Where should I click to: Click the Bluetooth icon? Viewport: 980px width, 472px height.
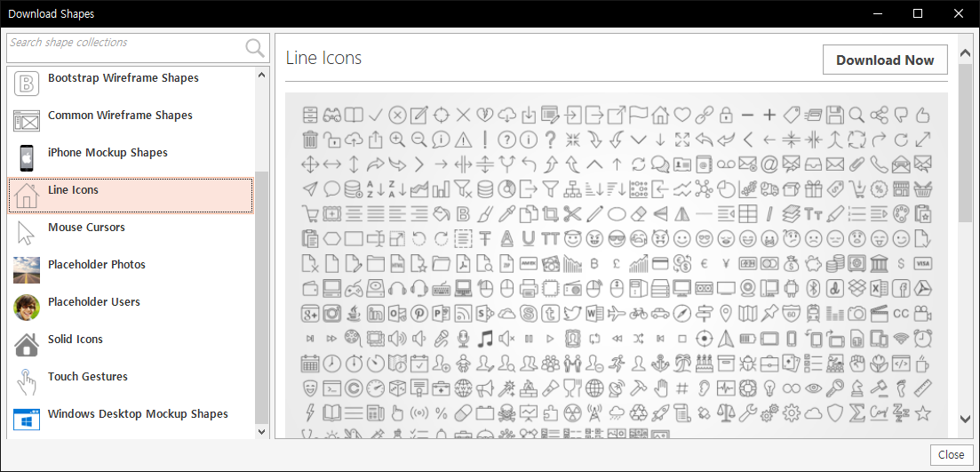813,289
